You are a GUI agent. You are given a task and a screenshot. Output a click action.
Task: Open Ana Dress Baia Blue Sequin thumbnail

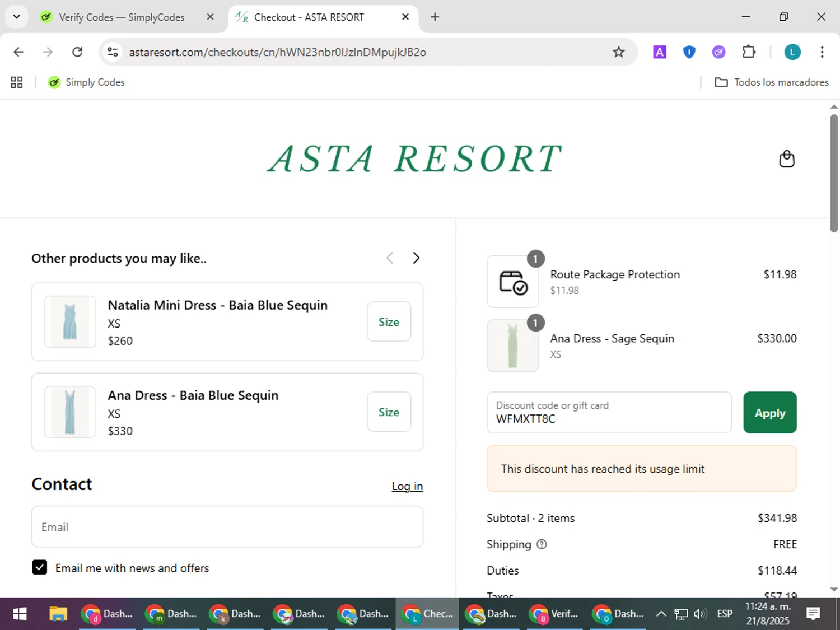click(x=70, y=412)
